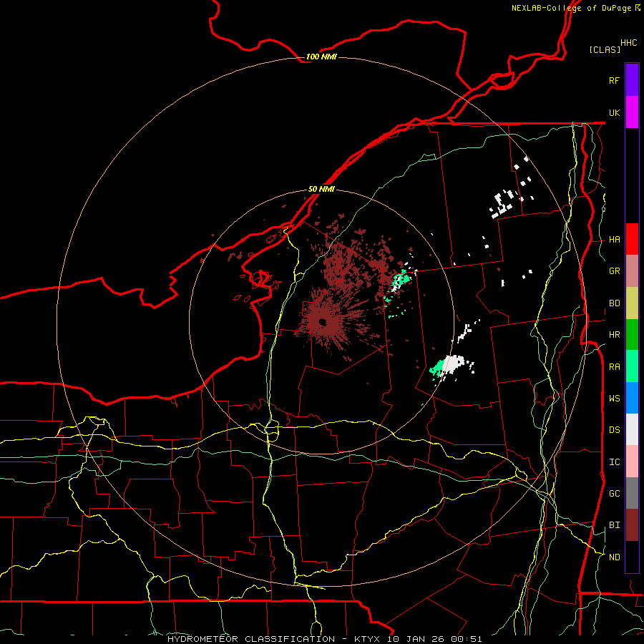Screen dimensions: 644x644
Task: Click the 'BI' legend label
Action: point(614,525)
